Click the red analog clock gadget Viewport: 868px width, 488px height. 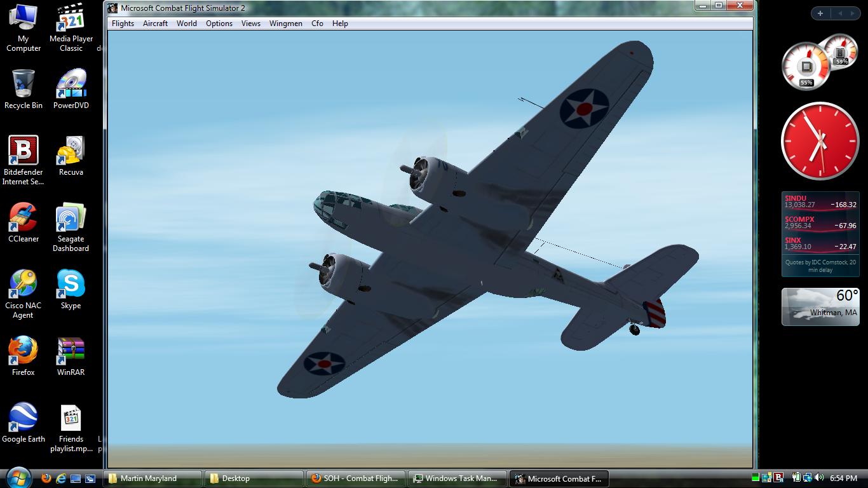(820, 141)
